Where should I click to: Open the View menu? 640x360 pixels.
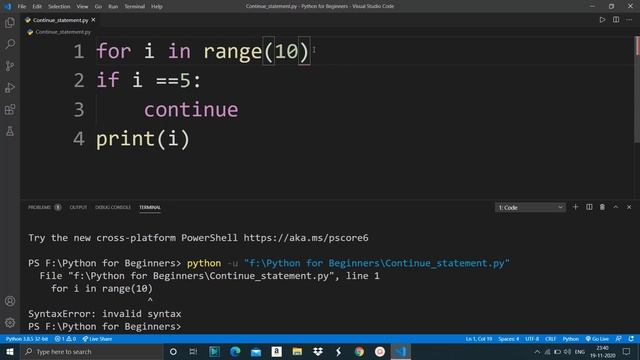point(82,7)
